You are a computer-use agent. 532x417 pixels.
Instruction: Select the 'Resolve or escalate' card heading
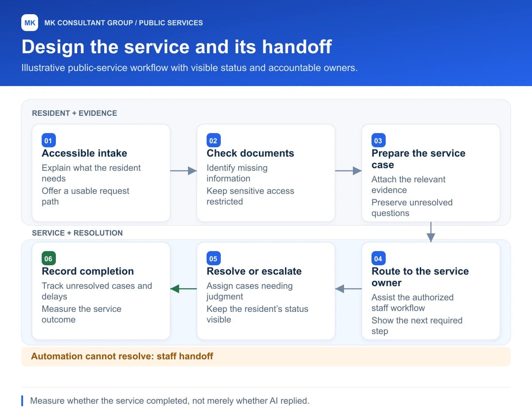[x=254, y=271]
